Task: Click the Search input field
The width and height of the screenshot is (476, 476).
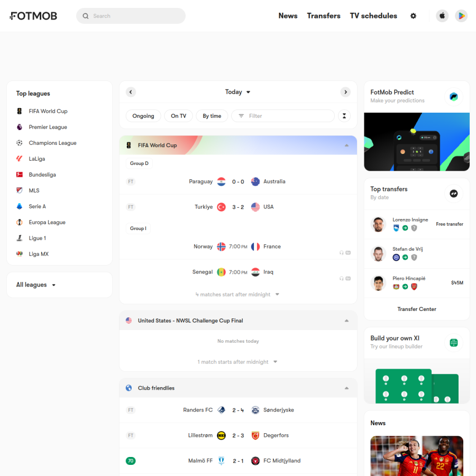Action: tap(131, 16)
